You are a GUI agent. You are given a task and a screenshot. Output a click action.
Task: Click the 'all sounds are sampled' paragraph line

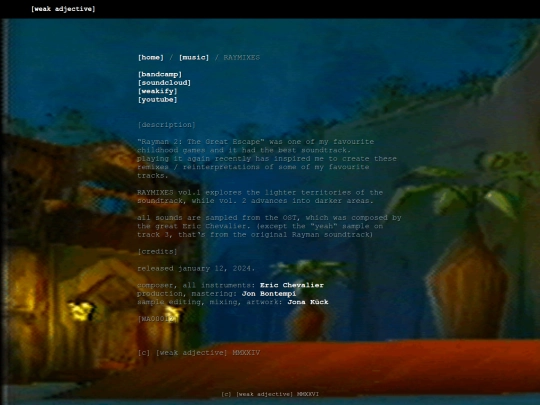[269, 218]
